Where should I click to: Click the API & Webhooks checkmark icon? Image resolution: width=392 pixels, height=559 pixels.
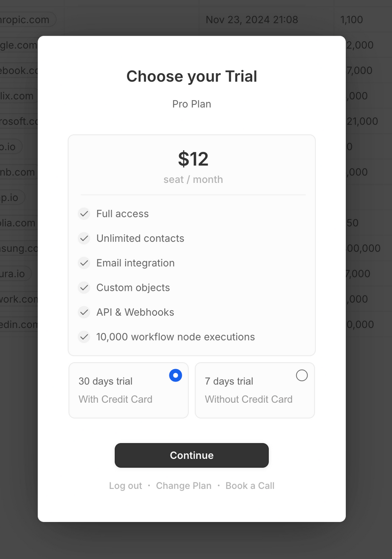point(84,312)
